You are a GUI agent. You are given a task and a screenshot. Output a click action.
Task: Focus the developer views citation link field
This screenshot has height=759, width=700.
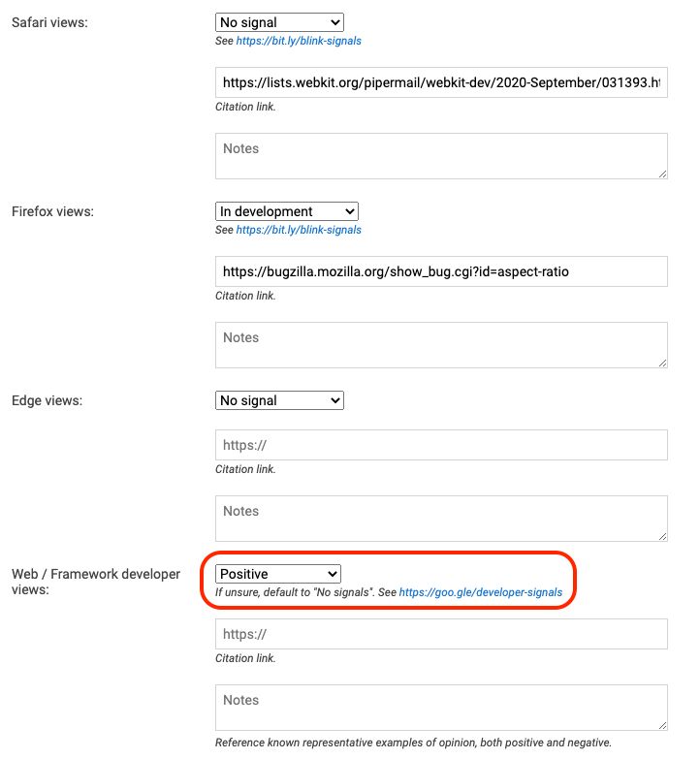(x=441, y=634)
